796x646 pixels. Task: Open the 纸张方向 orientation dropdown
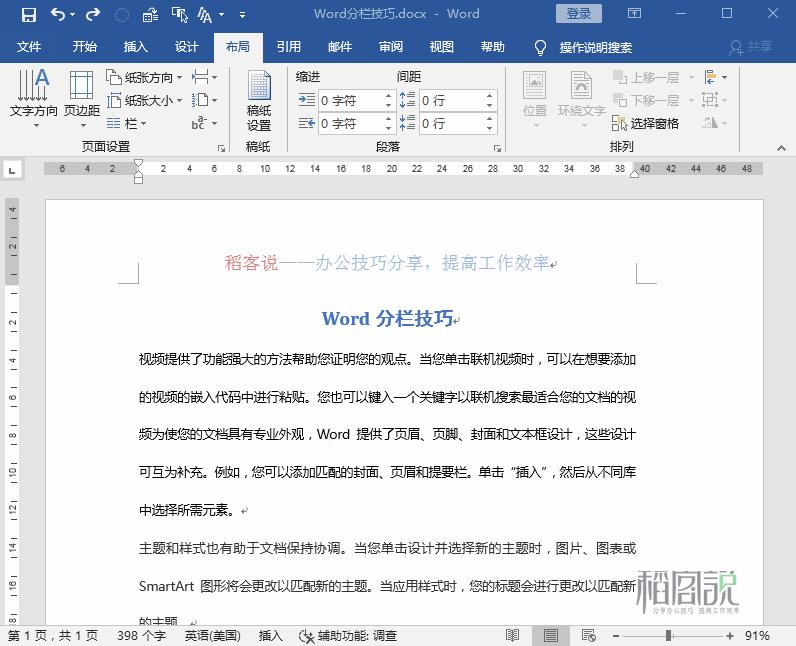(144, 78)
